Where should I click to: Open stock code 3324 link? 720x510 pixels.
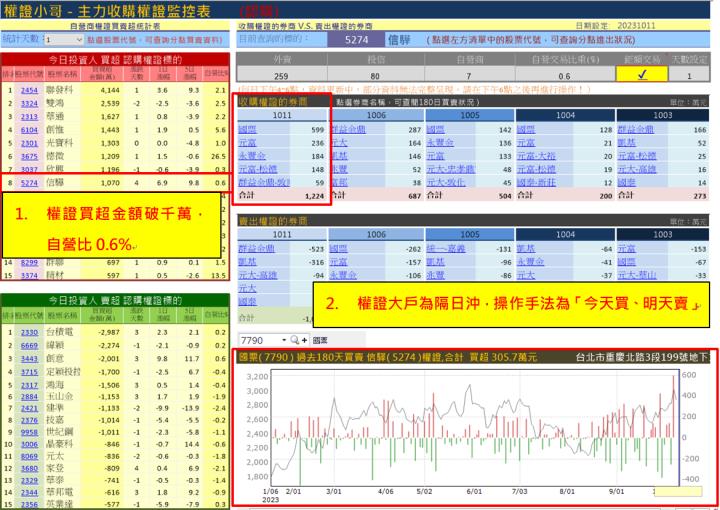click(29, 104)
